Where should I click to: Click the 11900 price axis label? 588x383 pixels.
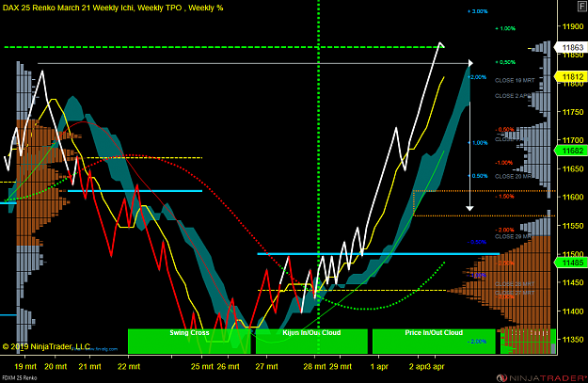573,26
